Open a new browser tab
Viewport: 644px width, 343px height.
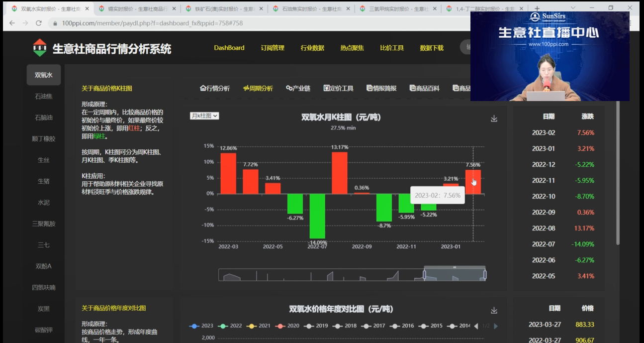click(537, 9)
